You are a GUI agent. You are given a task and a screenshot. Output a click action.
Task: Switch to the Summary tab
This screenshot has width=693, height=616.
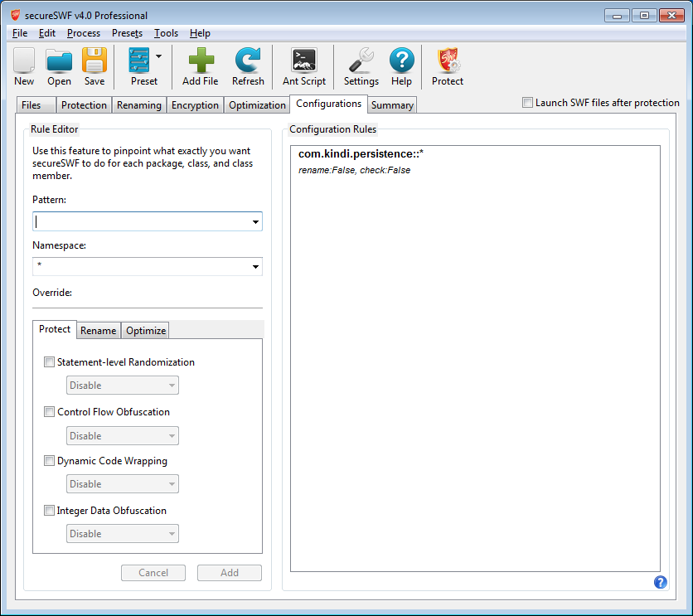(x=392, y=105)
